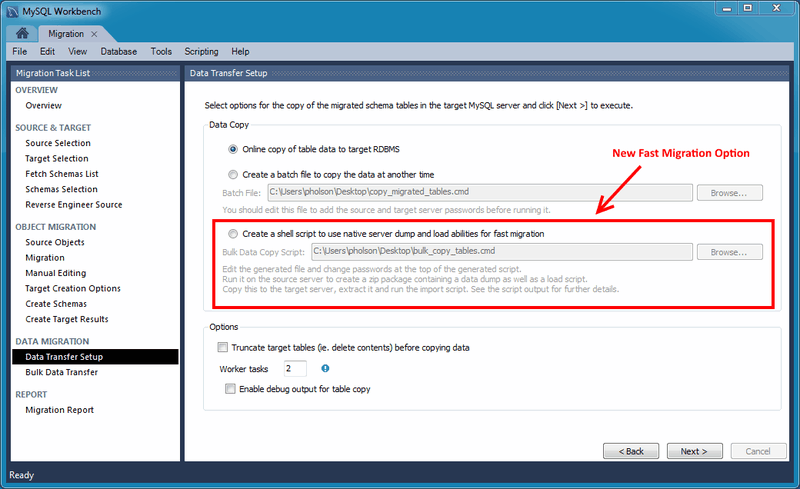Open Migration Report in task list

[x=60, y=410]
